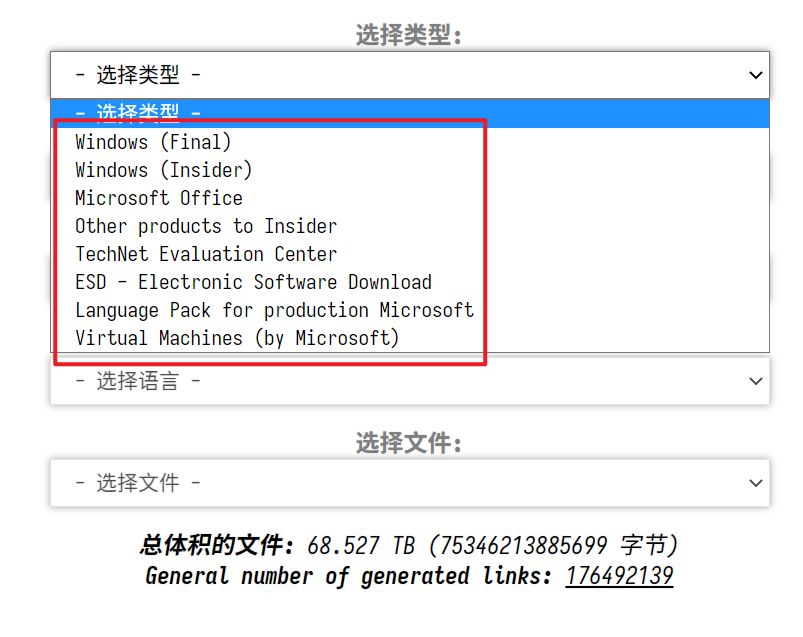Choose Other products to Insider
Screen dimensions: 803x637
pos(206,226)
